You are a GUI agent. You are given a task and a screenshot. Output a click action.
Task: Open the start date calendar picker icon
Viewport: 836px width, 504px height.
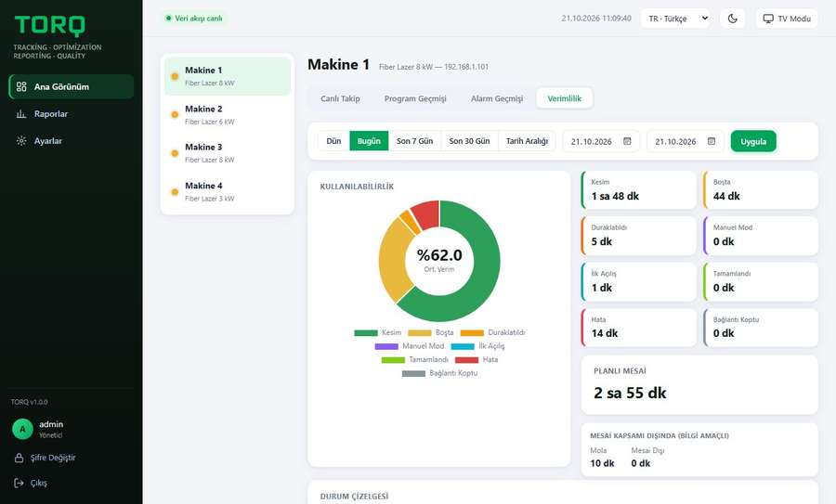(x=628, y=141)
